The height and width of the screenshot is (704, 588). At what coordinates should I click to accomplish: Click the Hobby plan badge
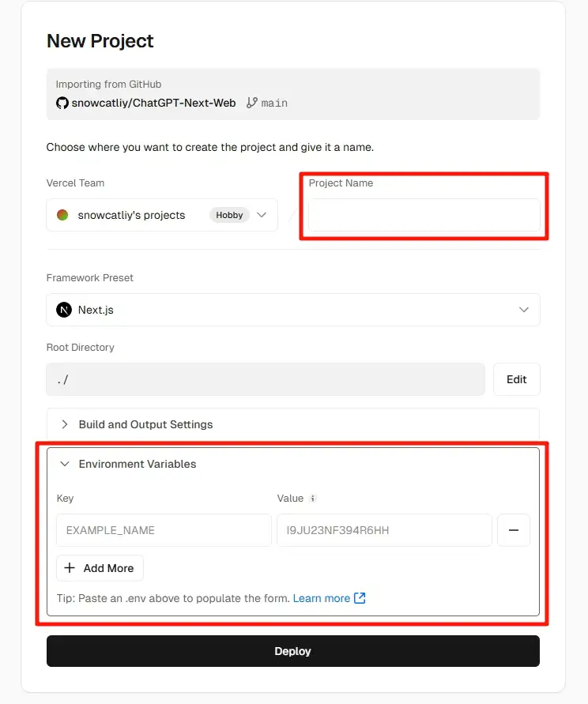click(229, 215)
